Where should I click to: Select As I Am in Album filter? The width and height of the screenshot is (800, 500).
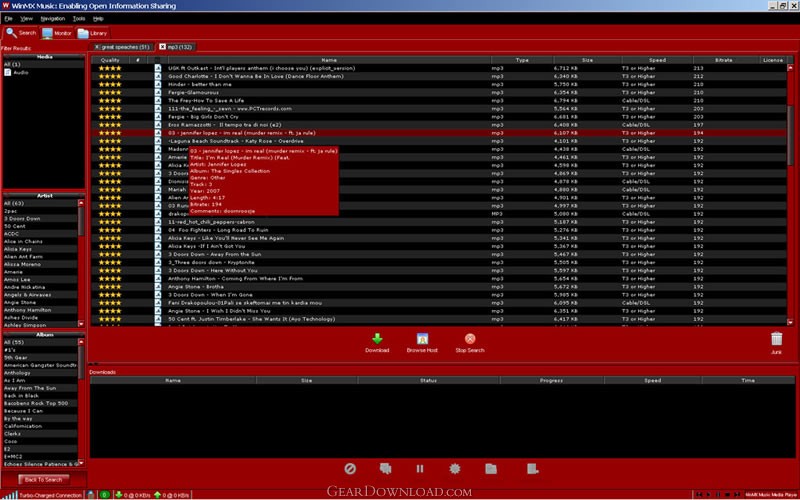40,380
